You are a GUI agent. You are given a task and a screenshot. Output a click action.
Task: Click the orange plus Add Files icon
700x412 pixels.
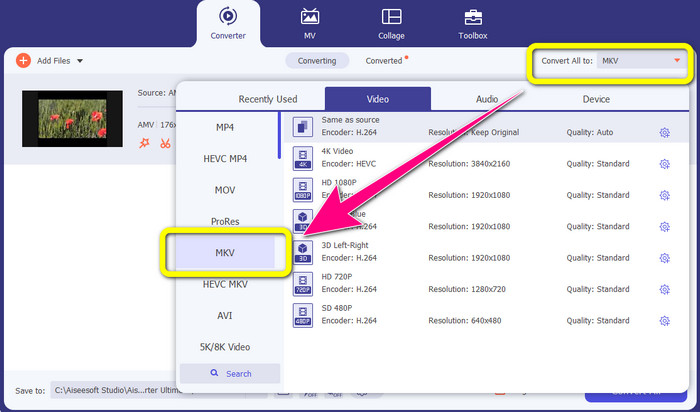point(23,61)
